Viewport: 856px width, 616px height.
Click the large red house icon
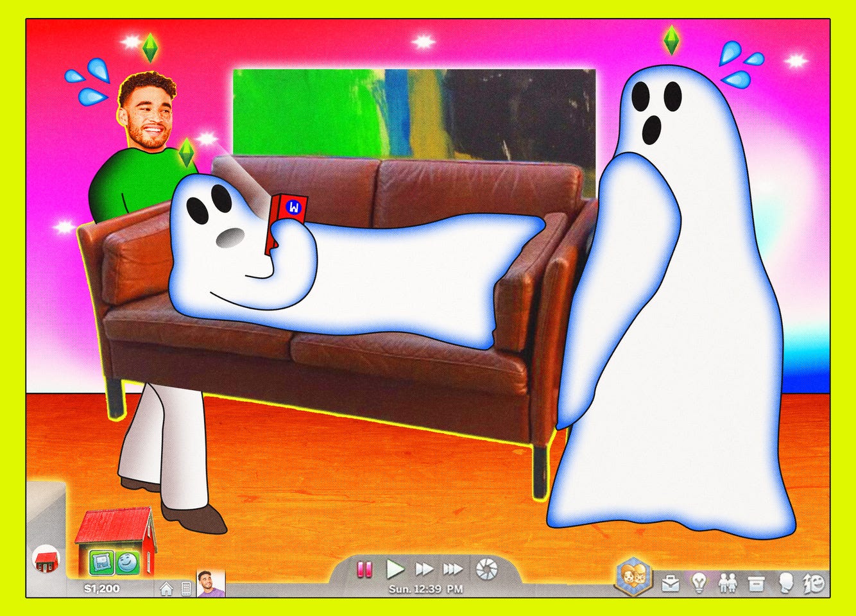tap(116, 542)
